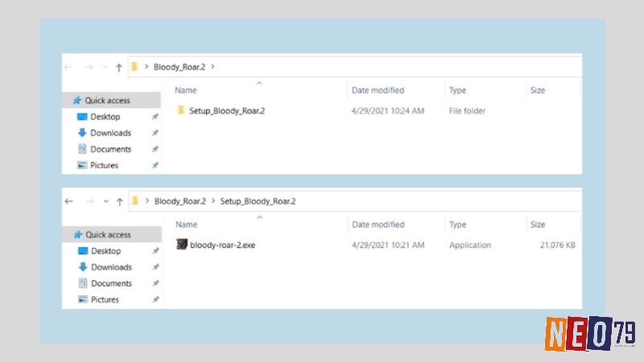The height and width of the screenshot is (362, 644).
Task: Expand chevron between breadcrumbs in lower address bar
Action: click(213, 200)
